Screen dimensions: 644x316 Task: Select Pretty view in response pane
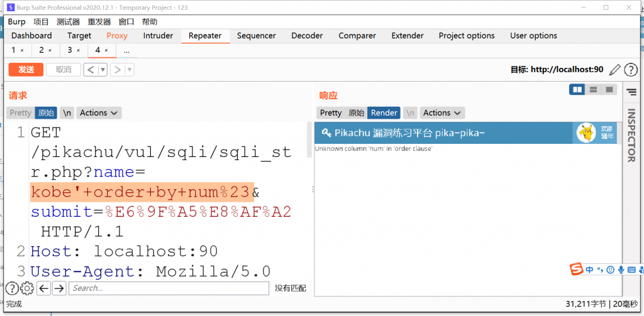[x=330, y=113]
